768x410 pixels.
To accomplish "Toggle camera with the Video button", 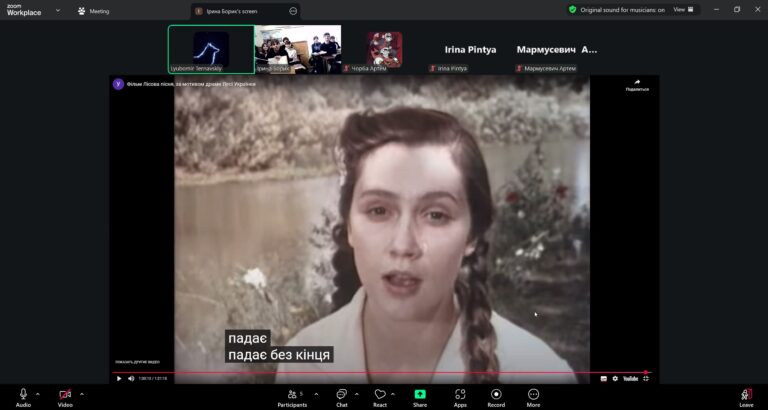I will point(65,395).
